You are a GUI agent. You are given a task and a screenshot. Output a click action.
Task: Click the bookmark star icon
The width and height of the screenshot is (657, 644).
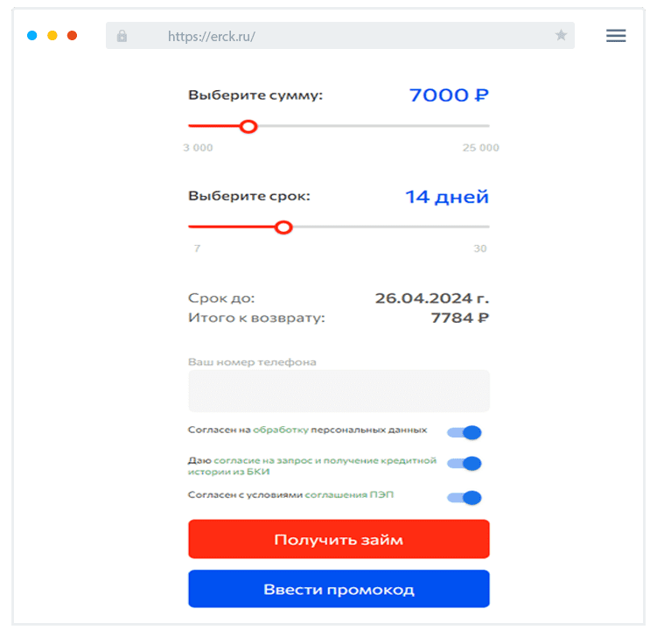click(561, 36)
